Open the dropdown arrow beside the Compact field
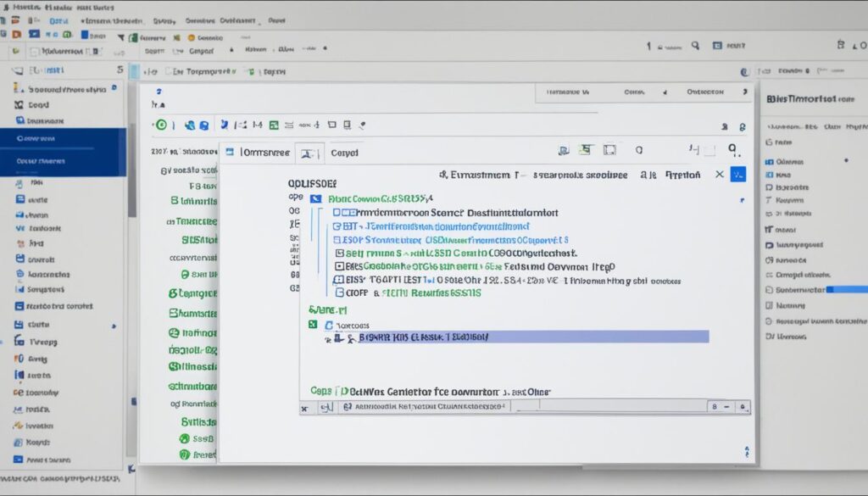The image size is (868, 496). [x=231, y=51]
